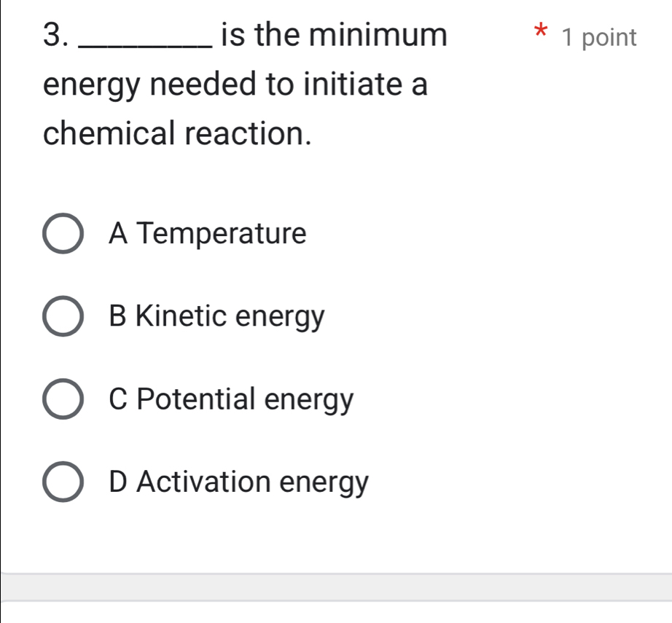Click the 'A Temperature' option label
Image resolution: width=672 pixels, height=623 pixels.
tap(208, 235)
